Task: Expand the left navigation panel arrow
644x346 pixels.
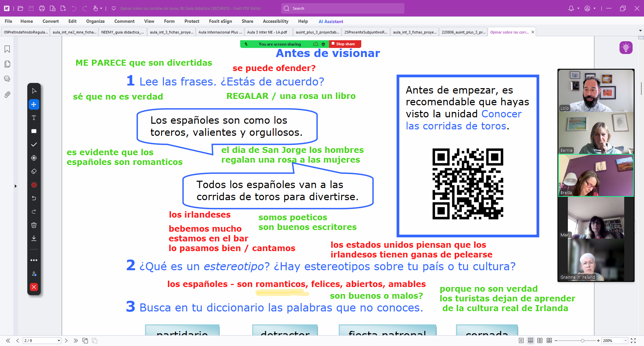Action: pyautogui.click(x=15, y=186)
